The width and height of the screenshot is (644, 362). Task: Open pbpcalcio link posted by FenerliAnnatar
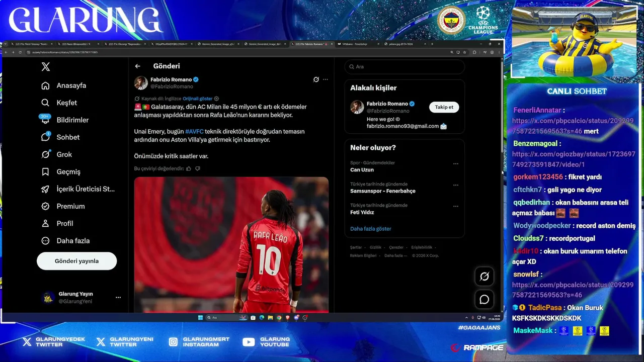(573, 126)
